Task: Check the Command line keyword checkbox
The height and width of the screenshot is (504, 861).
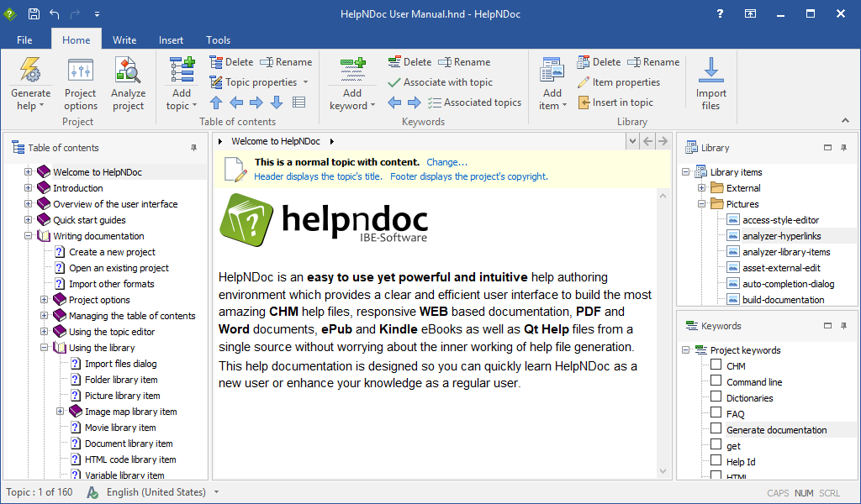Action: 716,381
